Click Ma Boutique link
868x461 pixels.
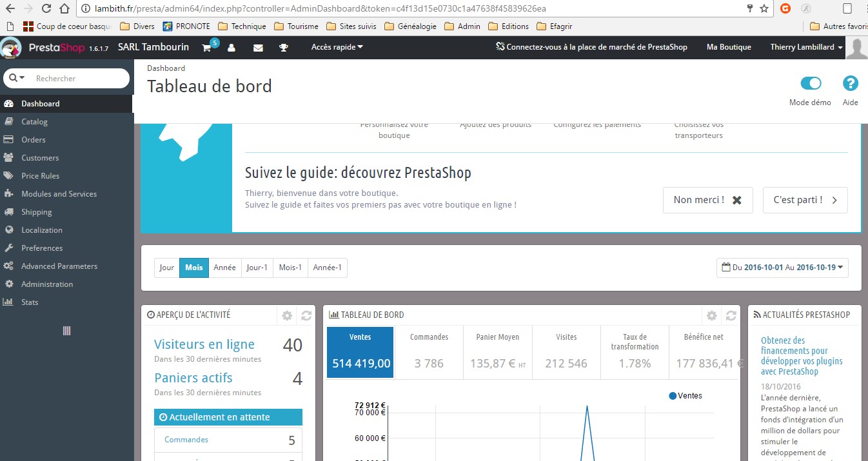point(729,47)
